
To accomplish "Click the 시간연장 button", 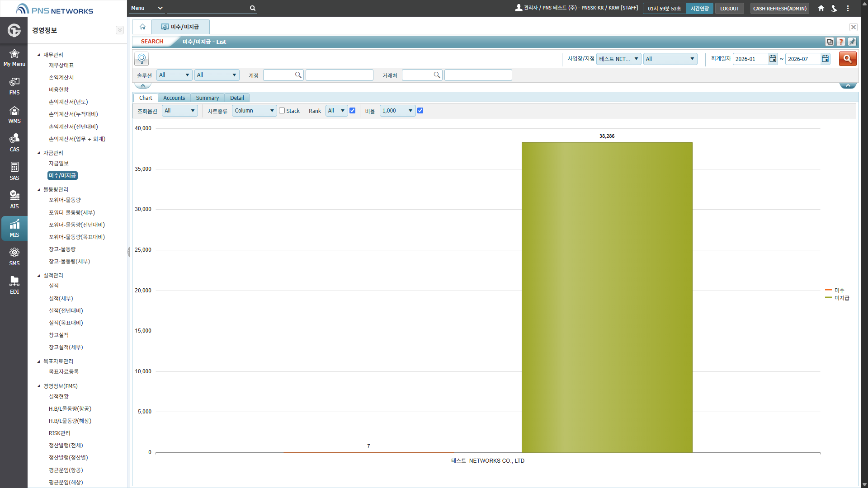I will coord(699,9).
